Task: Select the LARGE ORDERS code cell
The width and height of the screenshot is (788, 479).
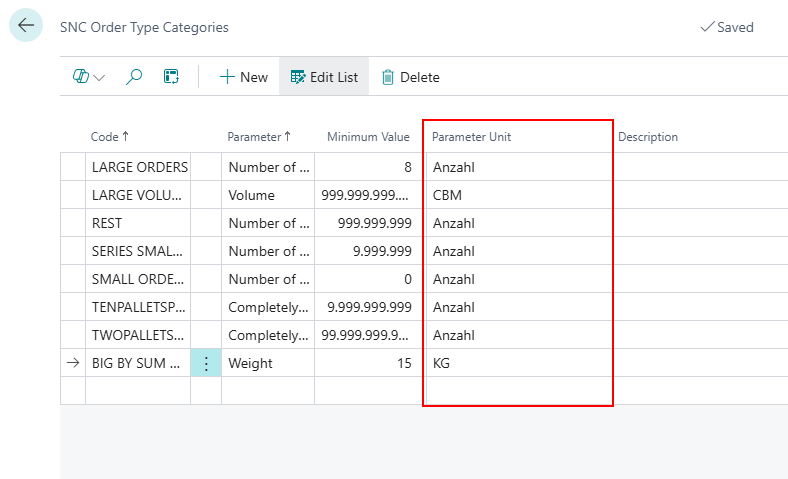Action: point(138,168)
